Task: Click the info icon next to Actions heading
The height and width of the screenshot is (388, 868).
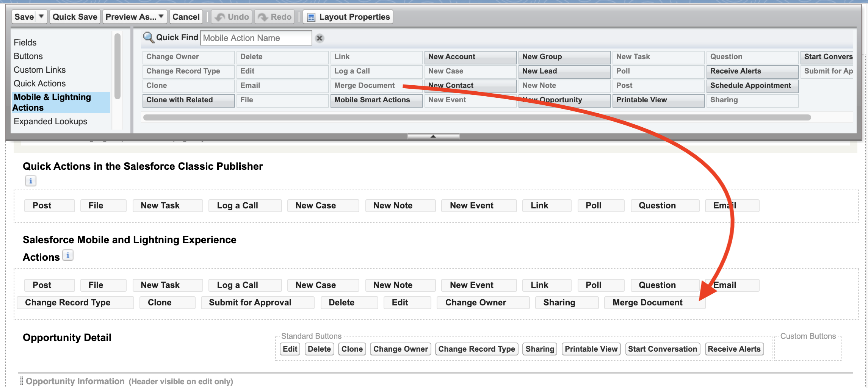Action: (68, 255)
